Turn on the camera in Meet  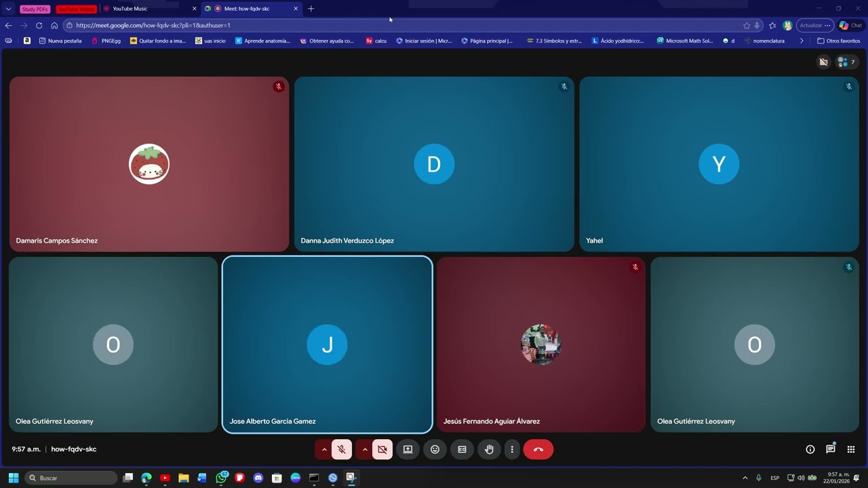coord(382,449)
